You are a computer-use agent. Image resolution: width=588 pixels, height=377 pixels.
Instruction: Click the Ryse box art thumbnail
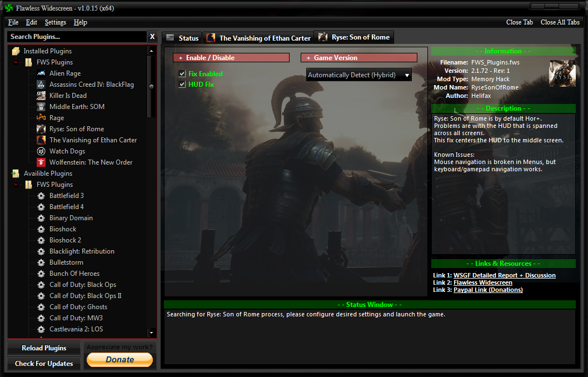(x=562, y=73)
